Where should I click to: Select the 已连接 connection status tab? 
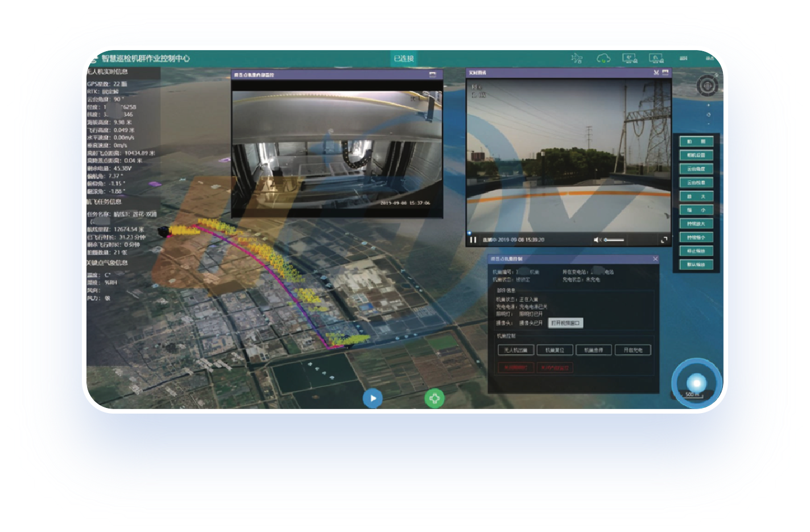tap(404, 59)
